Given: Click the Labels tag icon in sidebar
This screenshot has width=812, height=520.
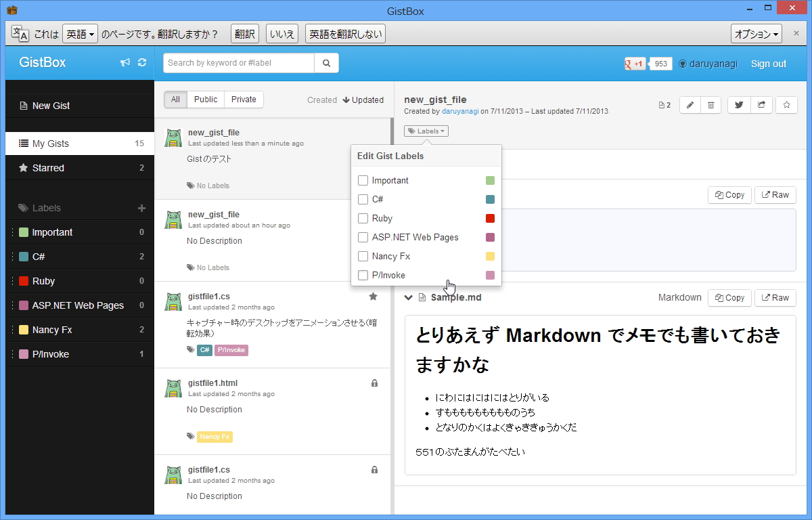Looking at the screenshot, I should (24, 208).
